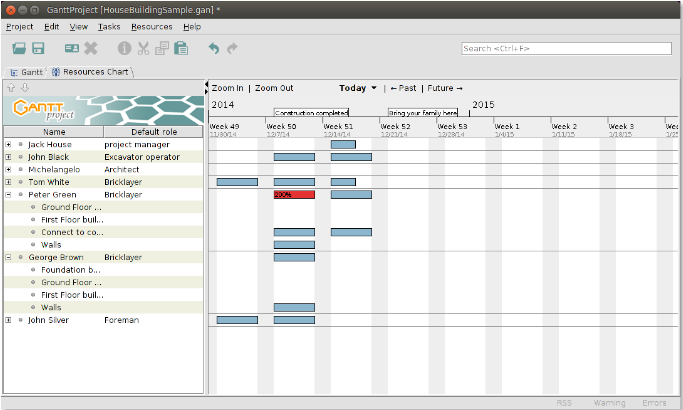Screen dimensions: 683x410
Task: Click the New Resource card icon
Action: pos(72,48)
